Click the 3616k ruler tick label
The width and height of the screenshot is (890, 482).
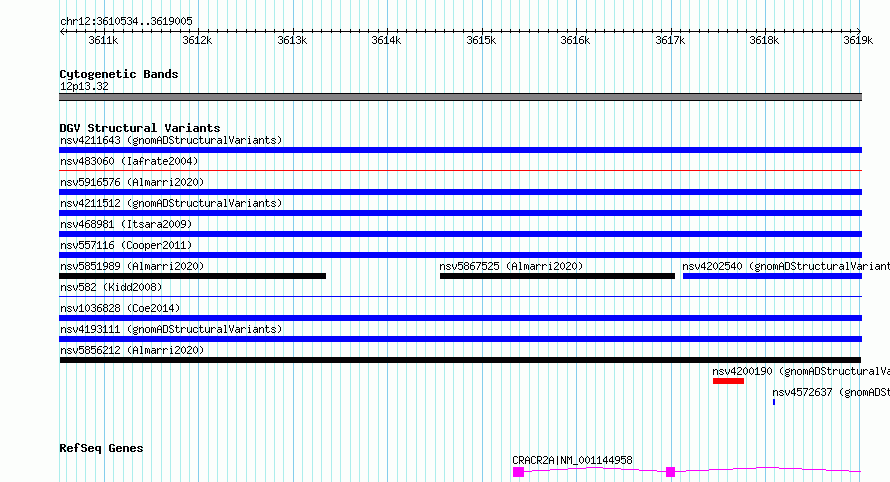(575, 40)
